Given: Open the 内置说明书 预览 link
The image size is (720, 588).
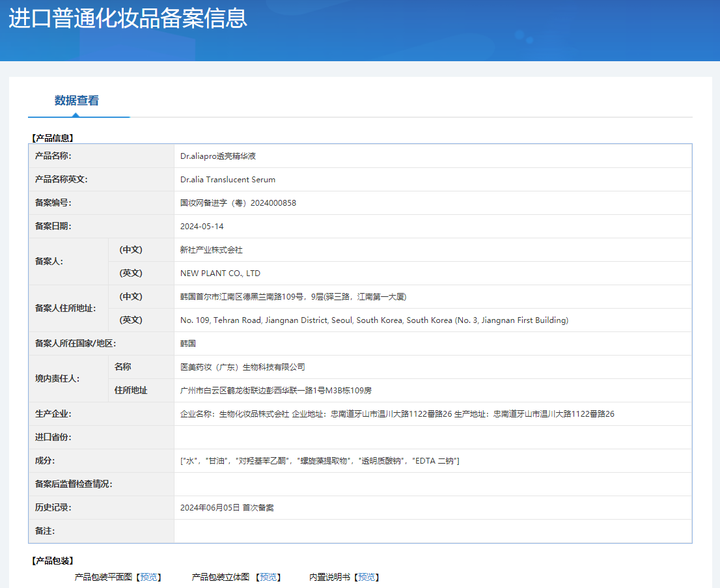Looking at the screenshot, I should (x=367, y=577).
